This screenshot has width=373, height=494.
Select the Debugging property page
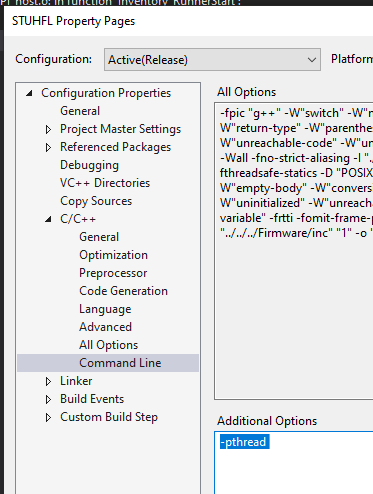tap(89, 165)
